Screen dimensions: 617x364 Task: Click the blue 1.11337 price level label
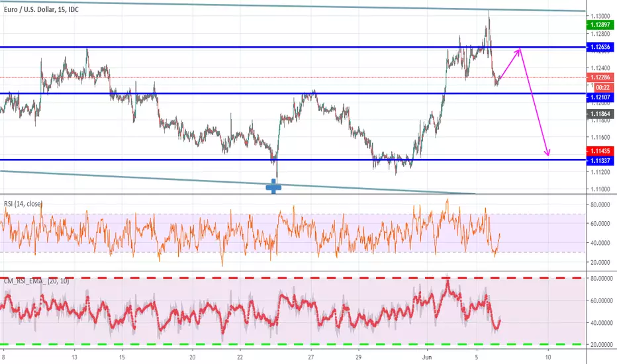(600, 161)
